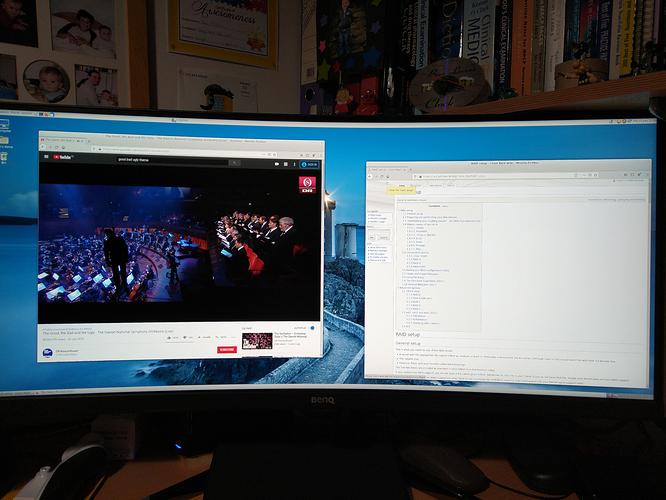Image resolution: width=666 pixels, height=500 pixels.
Task: Open YouTube create video camera icon
Action: click(277, 164)
